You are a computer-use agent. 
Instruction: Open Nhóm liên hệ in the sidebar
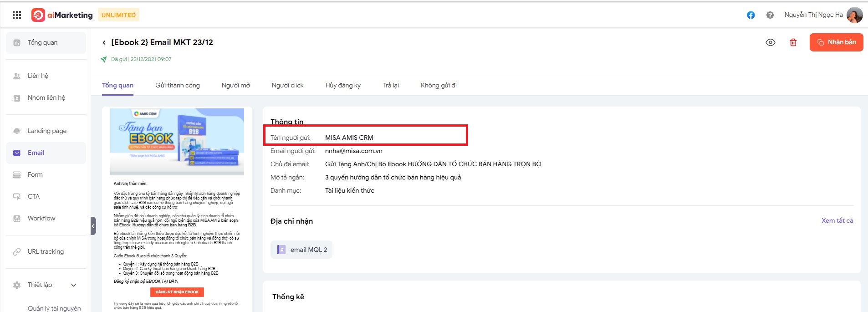tap(46, 97)
